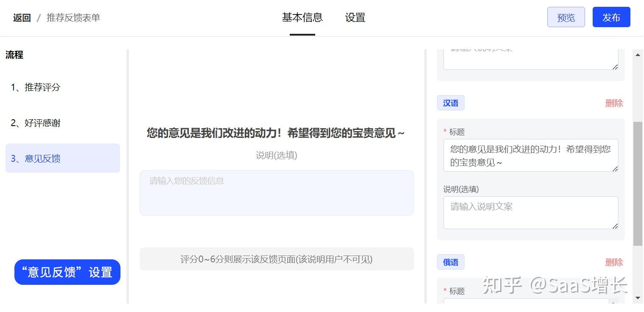Click the scrollbar down arrow
Screen dimensions: 644x312
pyautogui.click(x=638, y=298)
